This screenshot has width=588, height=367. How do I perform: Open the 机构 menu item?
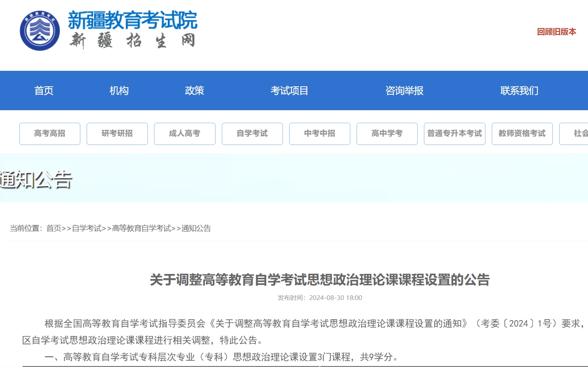pos(119,90)
